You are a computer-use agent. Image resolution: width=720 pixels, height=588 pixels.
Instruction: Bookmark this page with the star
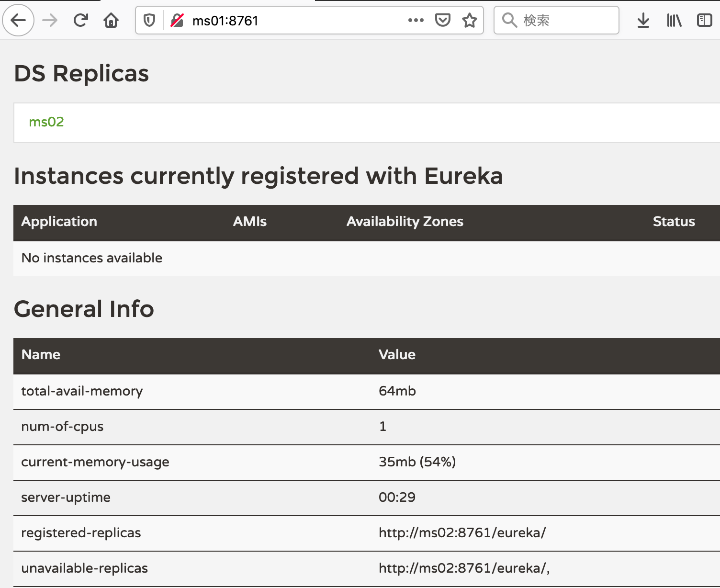[x=470, y=21]
